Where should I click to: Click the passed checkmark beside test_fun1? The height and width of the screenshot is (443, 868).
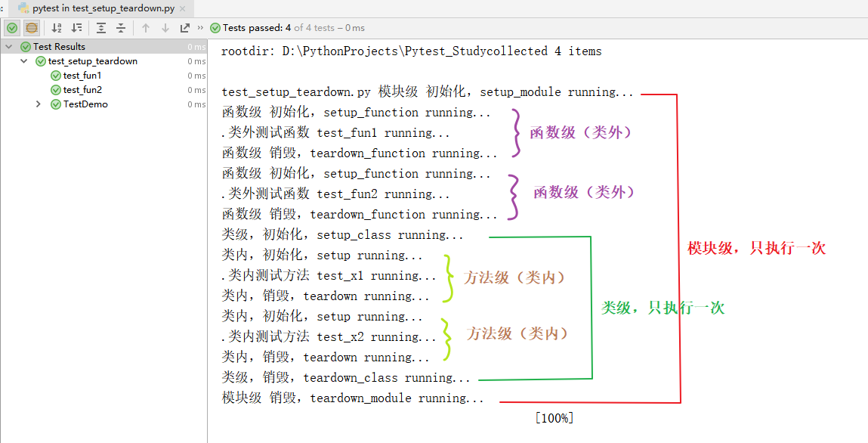click(x=55, y=76)
